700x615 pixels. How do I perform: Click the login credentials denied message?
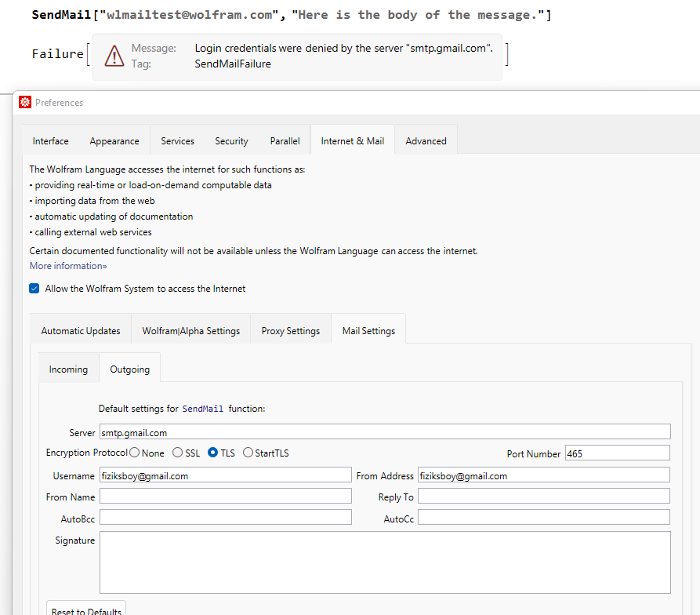344,48
